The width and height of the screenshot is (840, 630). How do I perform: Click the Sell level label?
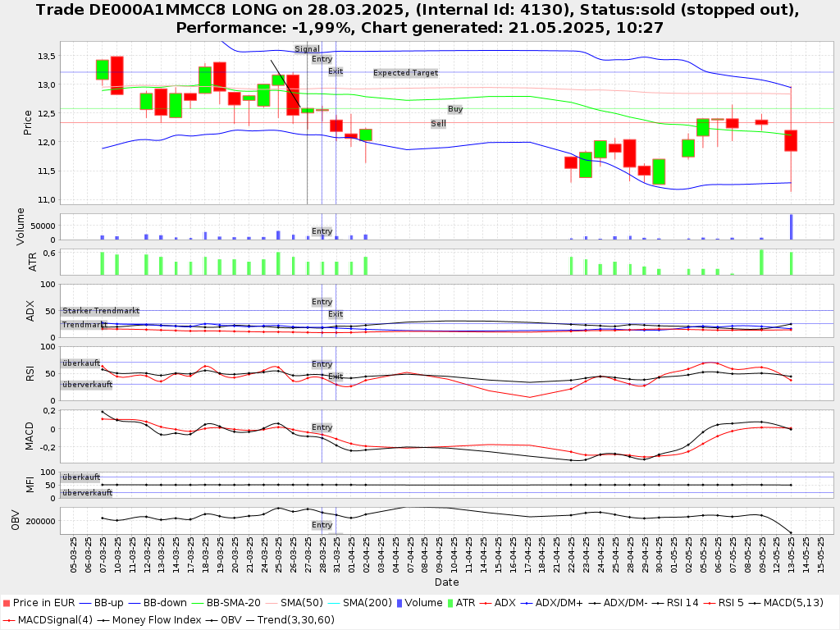(439, 124)
